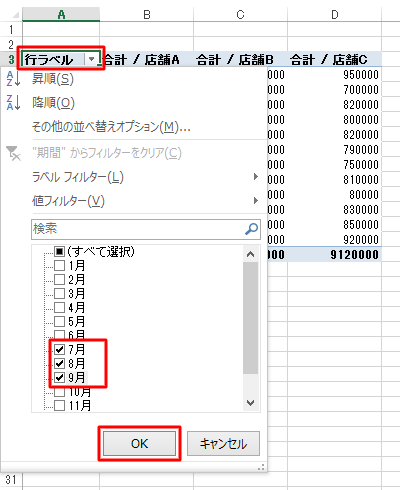Viewport: 400px width, 490px height.
Task: Open the ラベル フィルター(L) menu item
Action: pyautogui.click(x=78, y=177)
